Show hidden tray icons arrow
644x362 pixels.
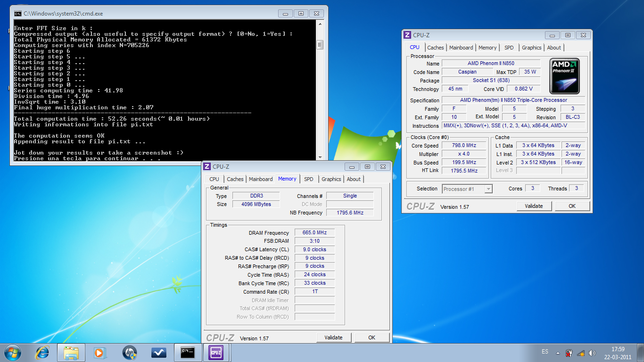click(558, 353)
